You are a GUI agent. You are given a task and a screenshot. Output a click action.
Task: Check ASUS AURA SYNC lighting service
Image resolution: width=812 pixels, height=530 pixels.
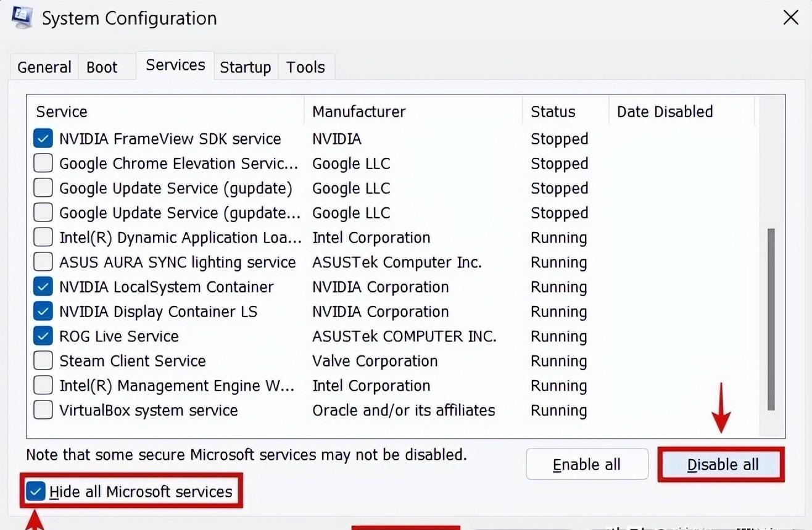tap(43, 262)
